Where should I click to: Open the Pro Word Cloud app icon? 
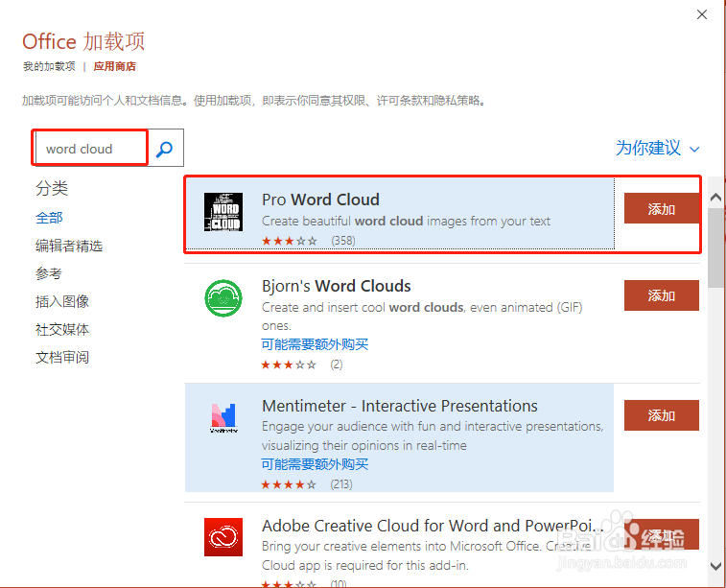tap(223, 212)
